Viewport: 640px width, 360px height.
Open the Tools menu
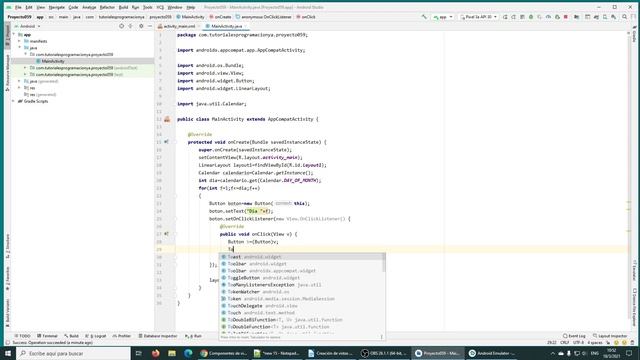(x=147, y=7)
